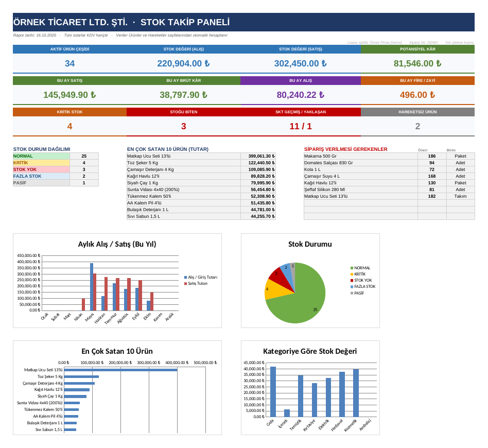This screenshot has height=448, width=488.
Task: Click the 'SİPARİŞ VERİLMESİ GEREKENLER' heading
Action: pos(346,149)
